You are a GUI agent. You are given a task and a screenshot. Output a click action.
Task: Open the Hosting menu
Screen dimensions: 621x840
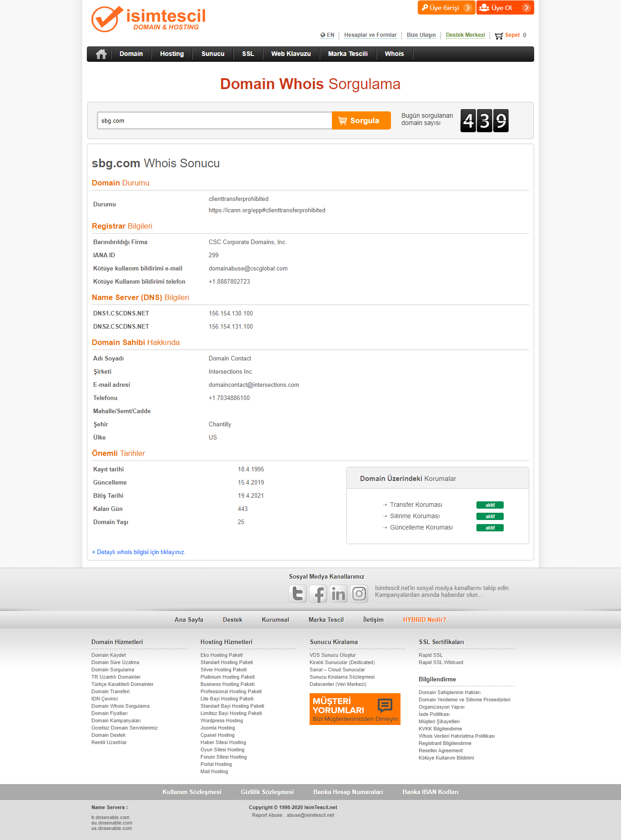[172, 54]
